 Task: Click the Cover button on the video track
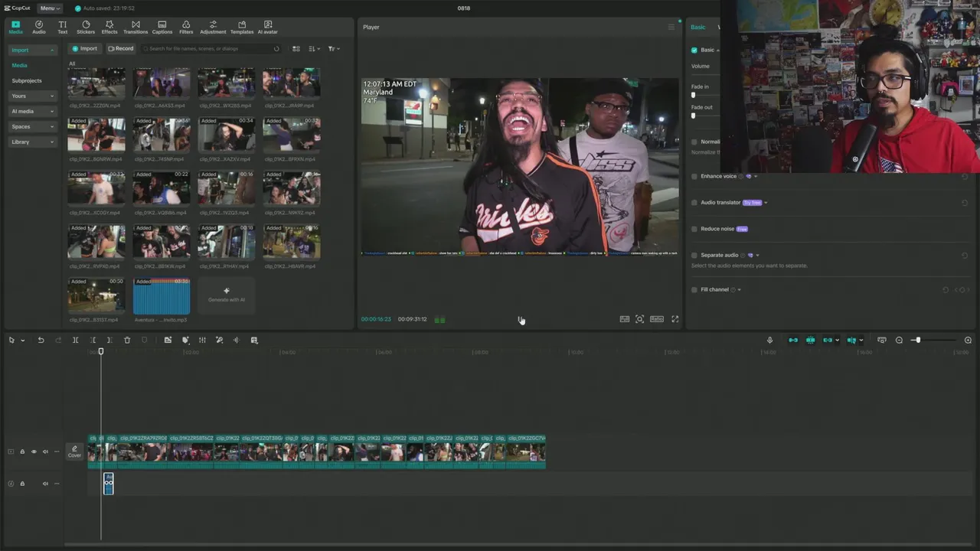click(74, 452)
